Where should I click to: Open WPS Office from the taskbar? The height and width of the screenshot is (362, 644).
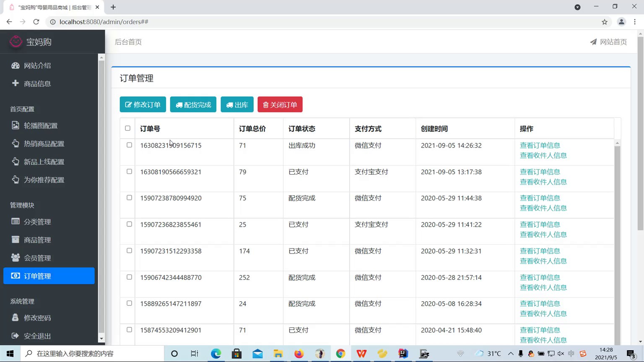point(361,354)
